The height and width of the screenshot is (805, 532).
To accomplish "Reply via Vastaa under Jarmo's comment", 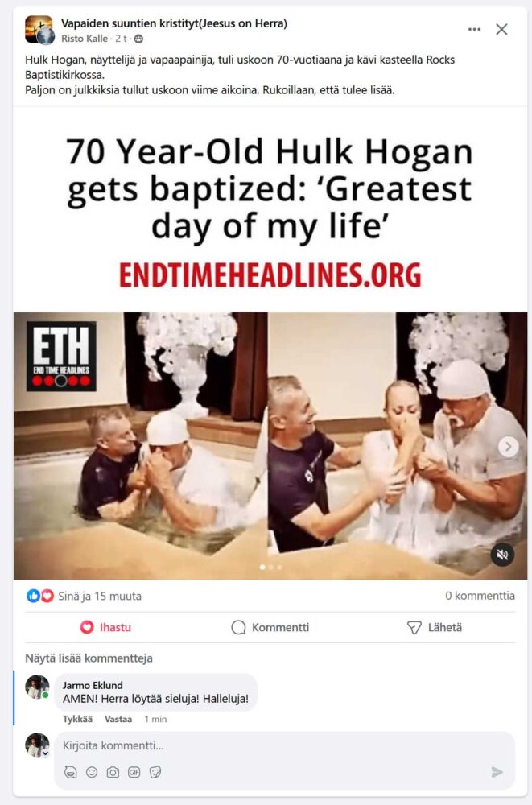I will [x=118, y=719].
